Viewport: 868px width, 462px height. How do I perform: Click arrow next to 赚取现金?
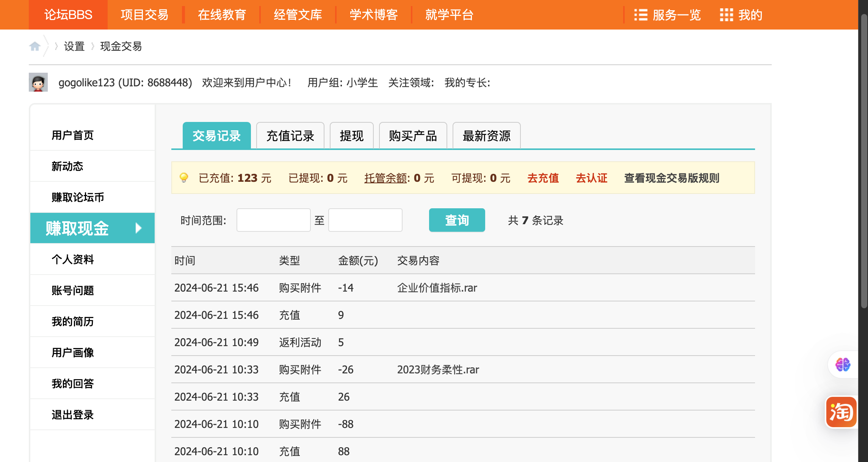[x=138, y=228]
